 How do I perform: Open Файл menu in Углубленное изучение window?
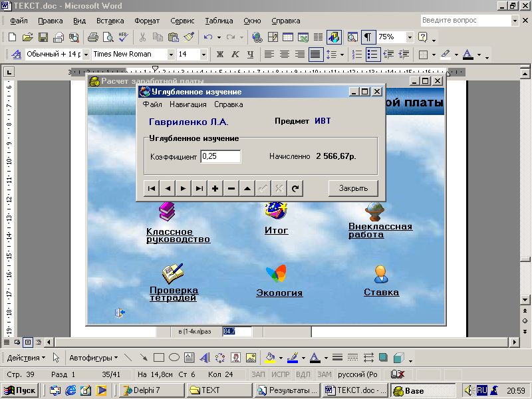pyautogui.click(x=152, y=104)
